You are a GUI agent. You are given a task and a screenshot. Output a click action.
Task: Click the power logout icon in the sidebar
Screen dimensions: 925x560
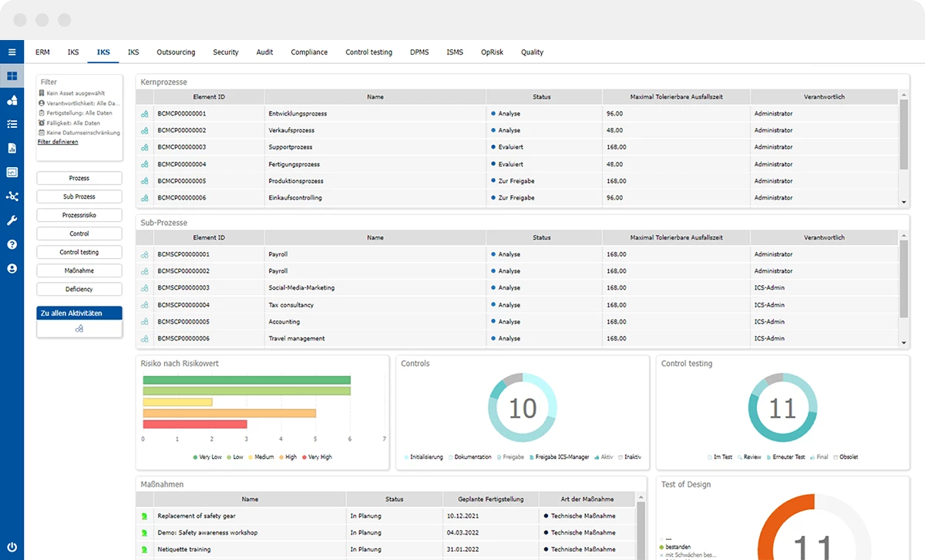pyautogui.click(x=12, y=546)
